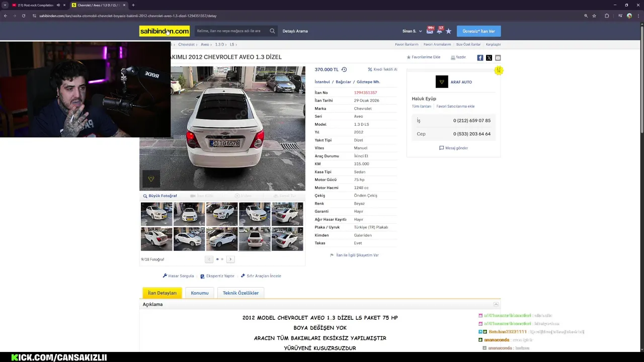Click the listing number 1294351357
644x362 pixels.
(365, 93)
